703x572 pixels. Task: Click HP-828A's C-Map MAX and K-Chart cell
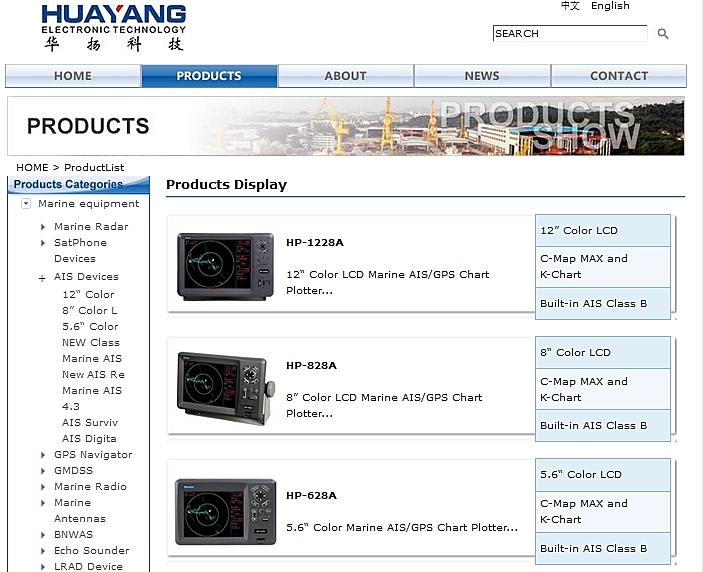(x=603, y=389)
